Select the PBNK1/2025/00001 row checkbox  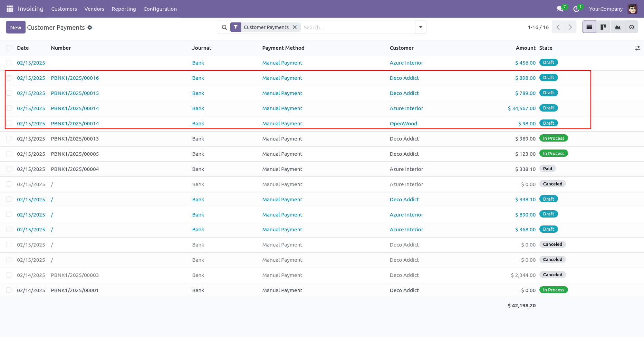click(x=9, y=290)
